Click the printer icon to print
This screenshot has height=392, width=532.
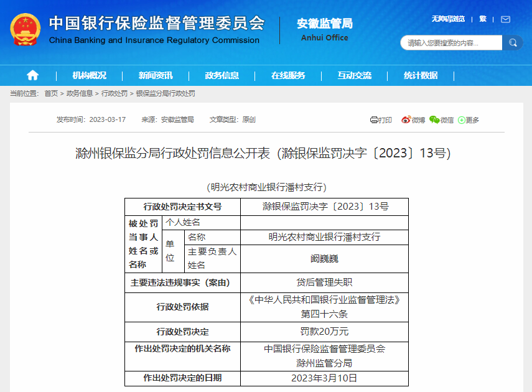click(373, 120)
